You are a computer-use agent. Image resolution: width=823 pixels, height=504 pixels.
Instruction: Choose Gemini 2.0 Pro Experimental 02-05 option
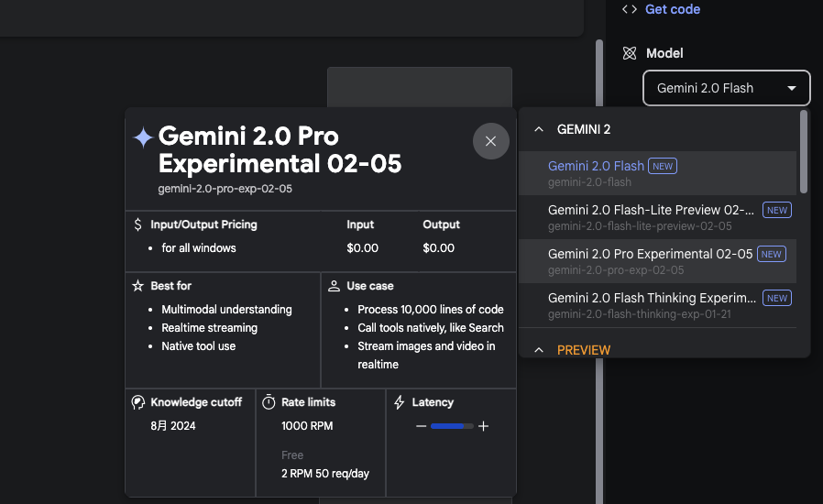(658, 261)
